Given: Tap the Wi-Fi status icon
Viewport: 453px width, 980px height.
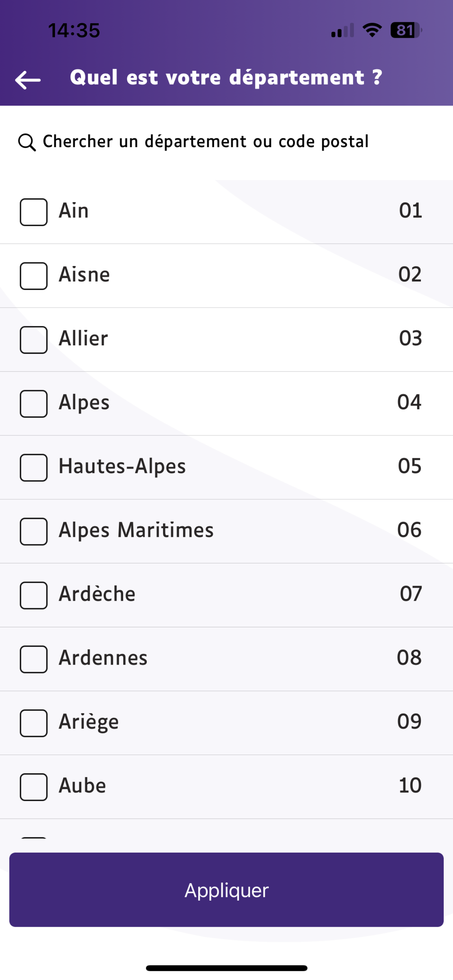Looking at the screenshot, I should [372, 30].
